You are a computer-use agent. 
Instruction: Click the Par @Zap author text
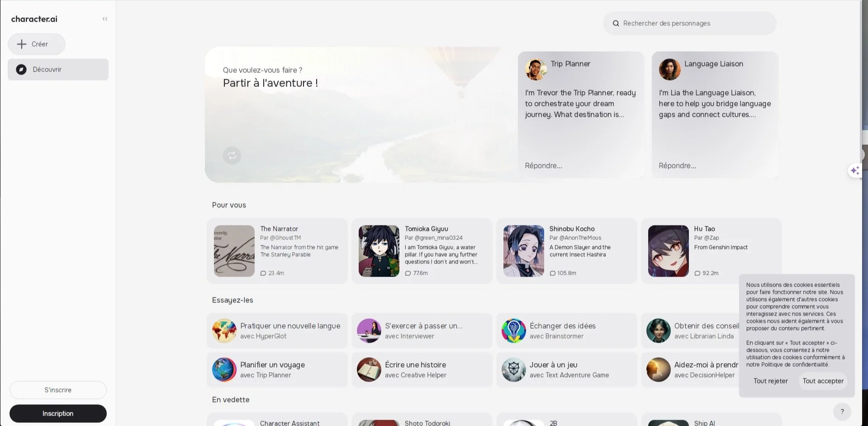707,238
